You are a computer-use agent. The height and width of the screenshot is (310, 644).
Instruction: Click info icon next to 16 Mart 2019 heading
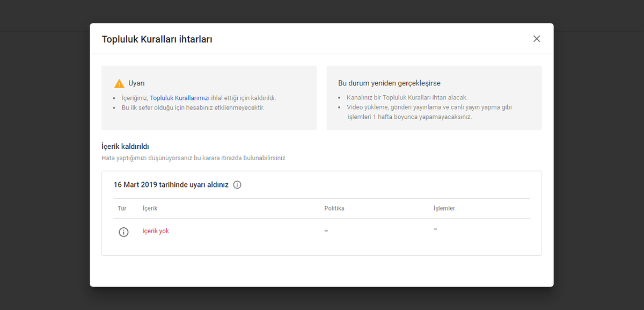pyautogui.click(x=237, y=185)
